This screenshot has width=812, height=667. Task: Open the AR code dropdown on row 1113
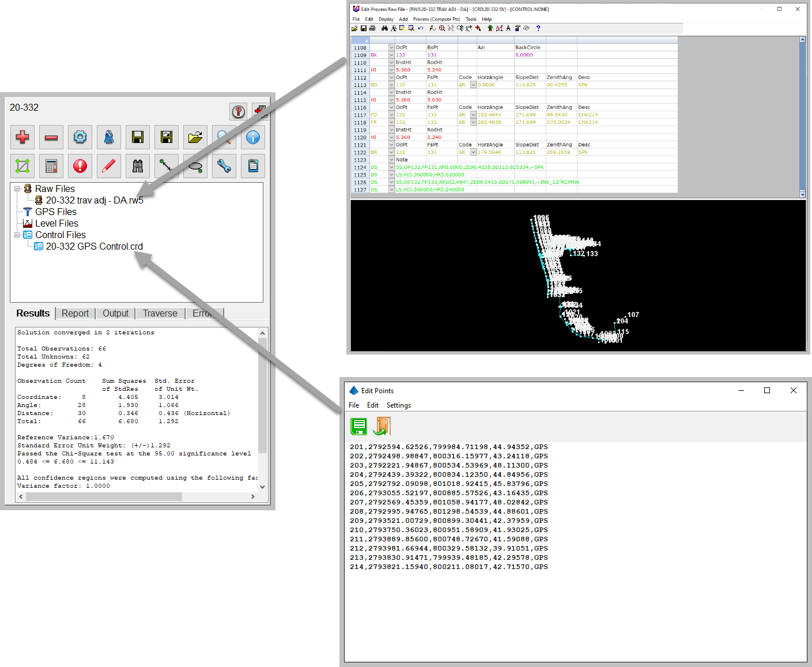[x=474, y=85]
